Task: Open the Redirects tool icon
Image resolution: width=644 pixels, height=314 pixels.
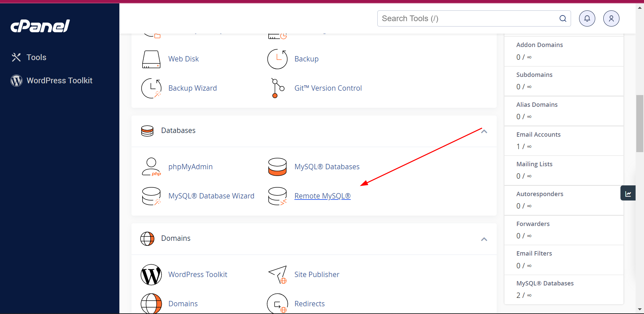Action: [x=277, y=303]
